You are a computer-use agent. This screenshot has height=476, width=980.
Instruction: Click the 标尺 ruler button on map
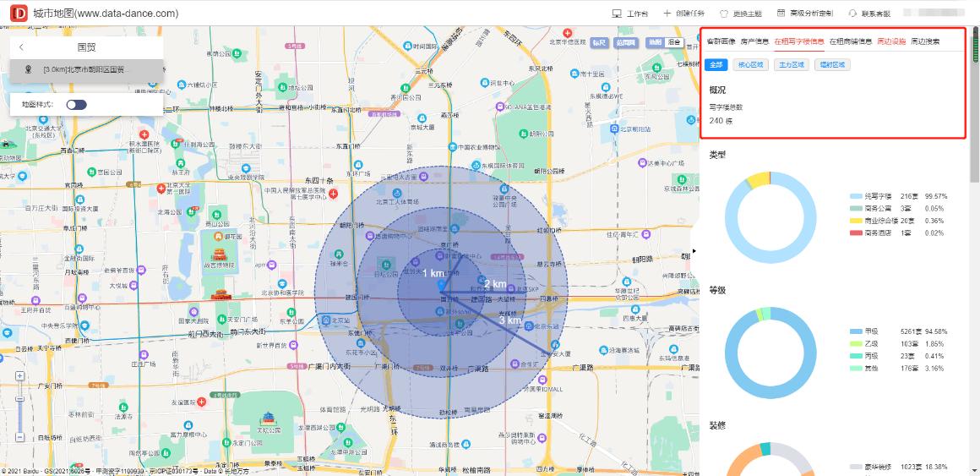[x=598, y=41]
